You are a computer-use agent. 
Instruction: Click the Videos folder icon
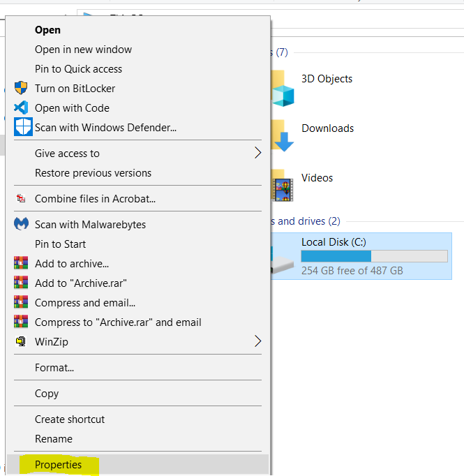pyautogui.click(x=282, y=186)
